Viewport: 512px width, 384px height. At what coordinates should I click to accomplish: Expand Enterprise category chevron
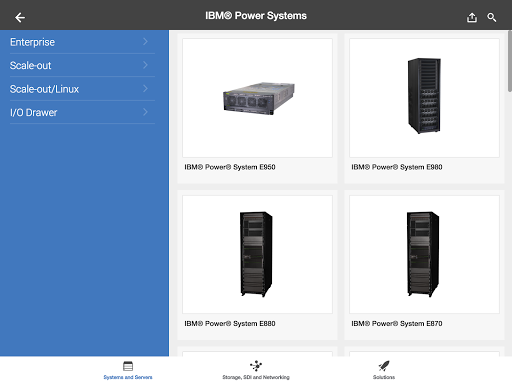click(x=145, y=41)
